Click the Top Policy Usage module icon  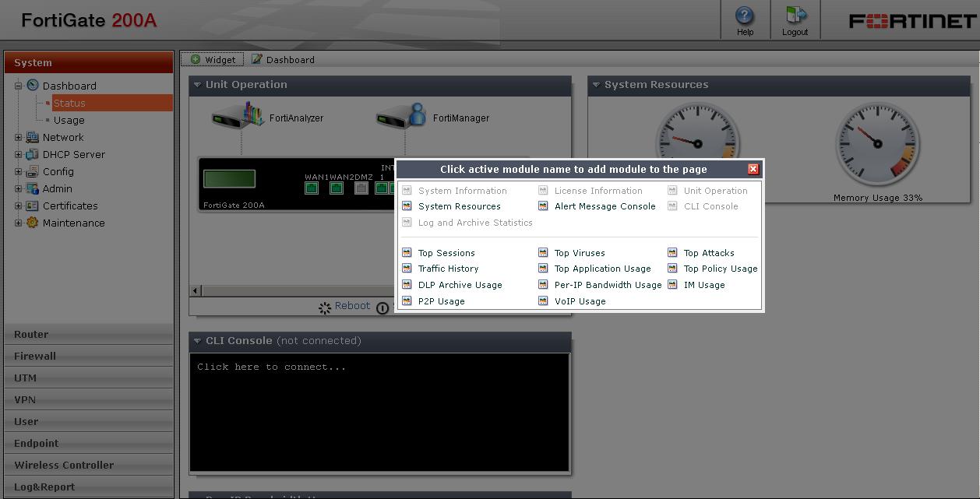point(672,269)
